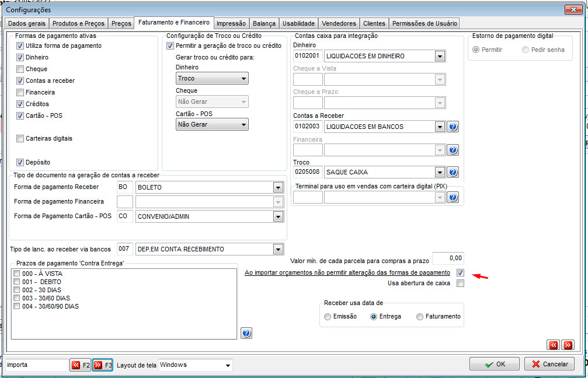Click the Dinheiro account code 0102001 field

[308, 56]
